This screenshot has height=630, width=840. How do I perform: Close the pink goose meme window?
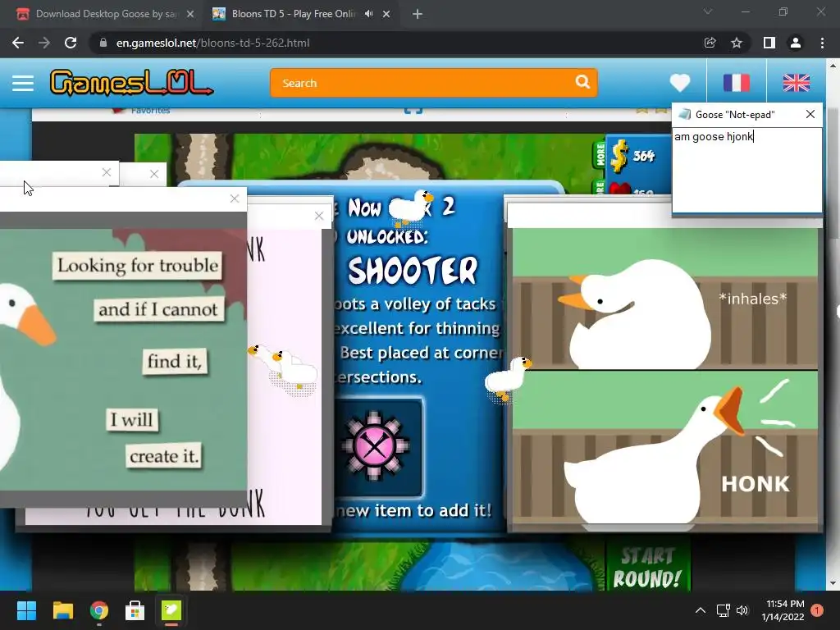click(319, 216)
